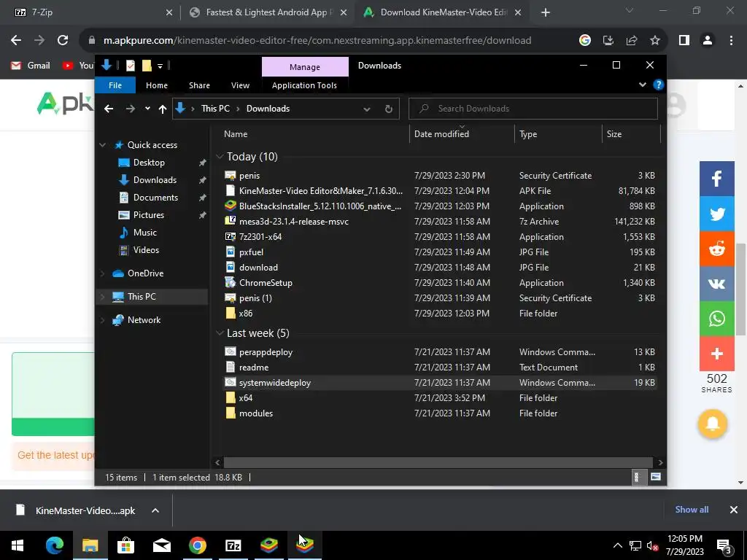Open the File menu tab
The image size is (747, 560).
pyautogui.click(x=115, y=85)
